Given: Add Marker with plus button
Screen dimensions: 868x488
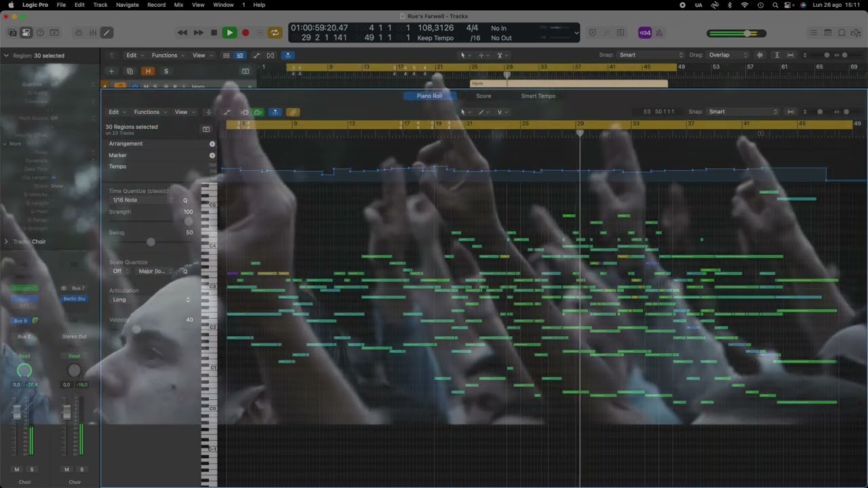Looking at the screenshot, I should coord(212,155).
